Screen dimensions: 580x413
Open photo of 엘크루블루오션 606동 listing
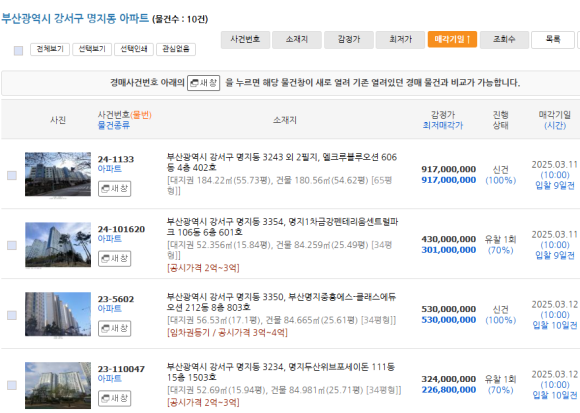(58, 174)
